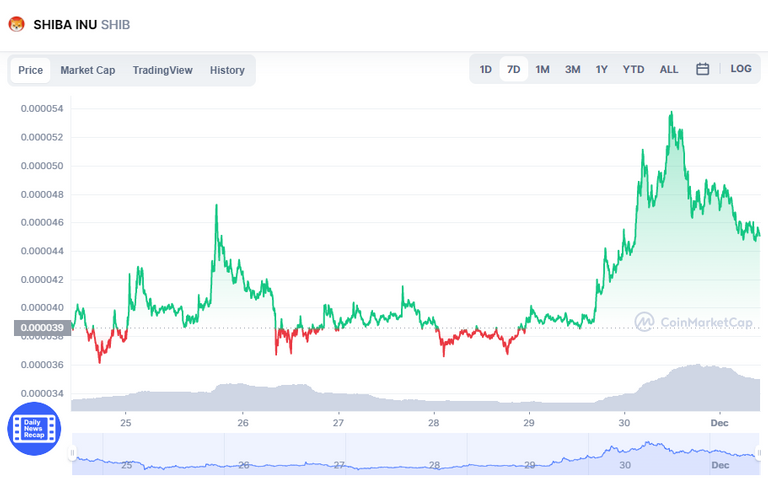Switch to the Market Cap tab

point(88,70)
